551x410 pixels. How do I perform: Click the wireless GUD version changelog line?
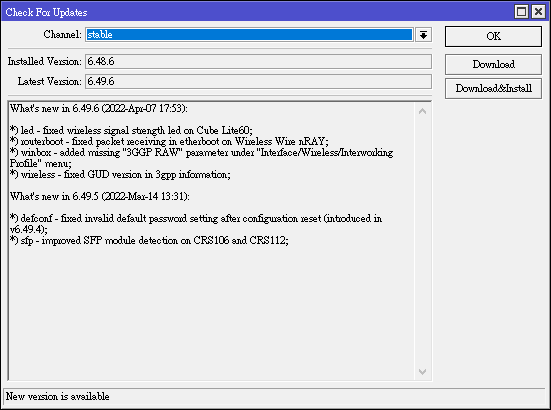click(120, 174)
